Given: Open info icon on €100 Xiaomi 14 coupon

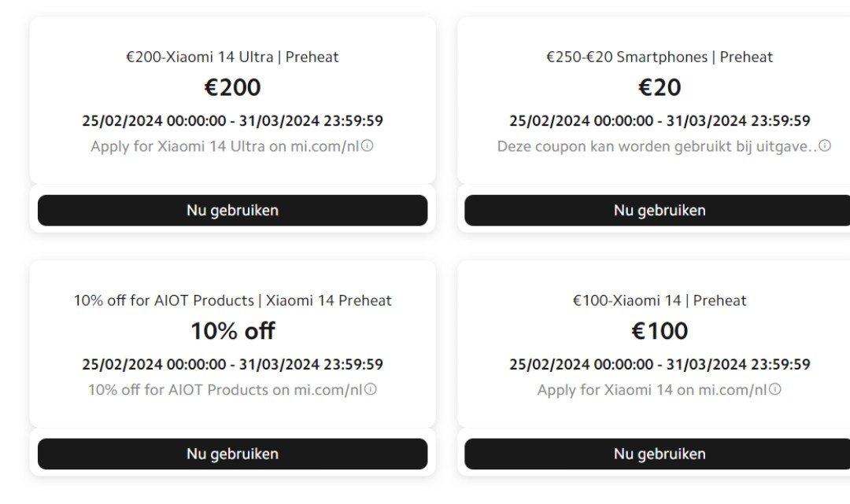Looking at the screenshot, I should 775,389.
